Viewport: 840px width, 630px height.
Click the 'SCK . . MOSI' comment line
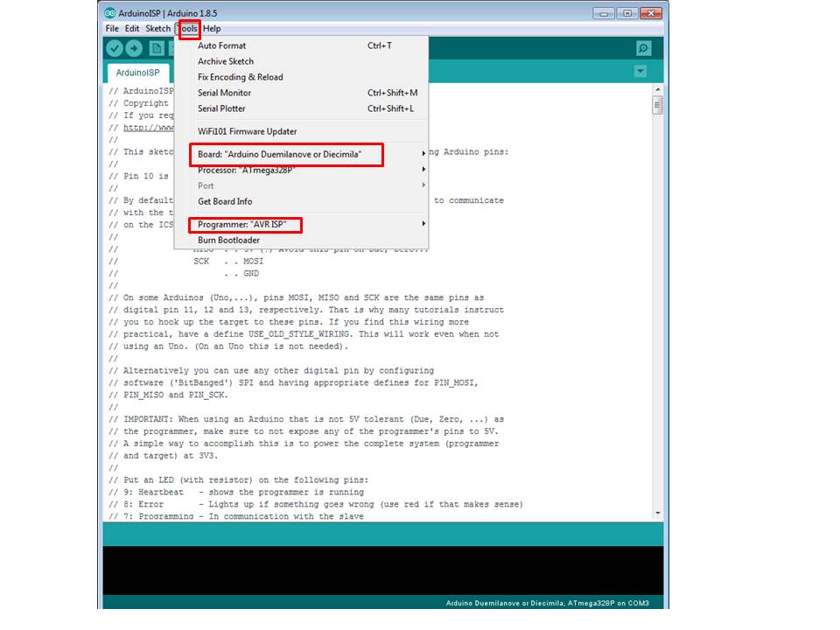(185, 262)
